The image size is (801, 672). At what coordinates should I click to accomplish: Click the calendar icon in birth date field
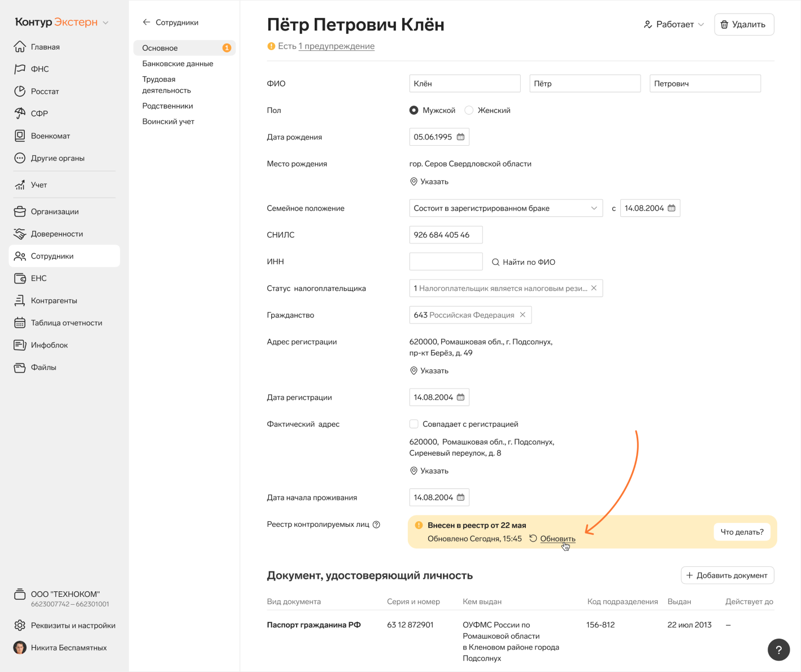point(460,137)
